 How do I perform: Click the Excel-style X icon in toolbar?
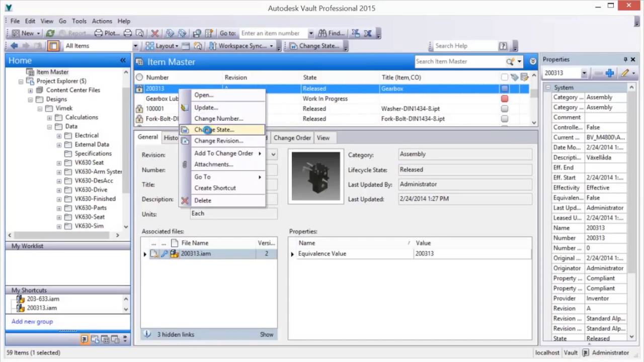368,33
